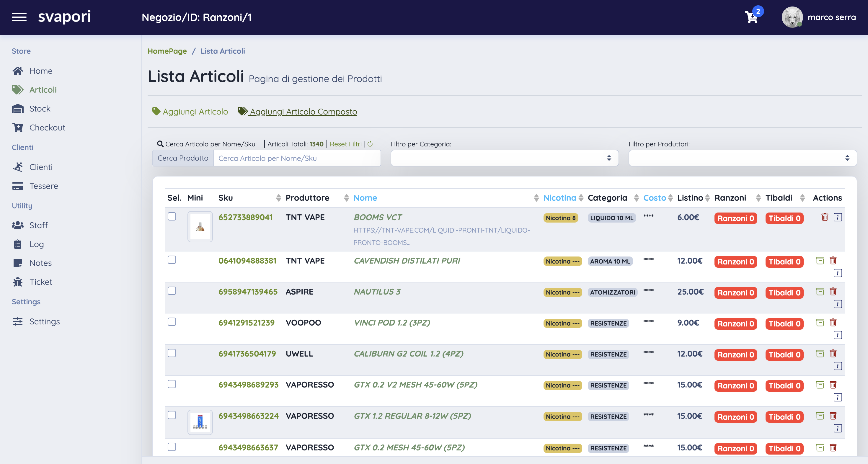Screen dimensions: 868x464
Task: Archive the GTX 1.2 REGULAR article
Action: coord(820,416)
